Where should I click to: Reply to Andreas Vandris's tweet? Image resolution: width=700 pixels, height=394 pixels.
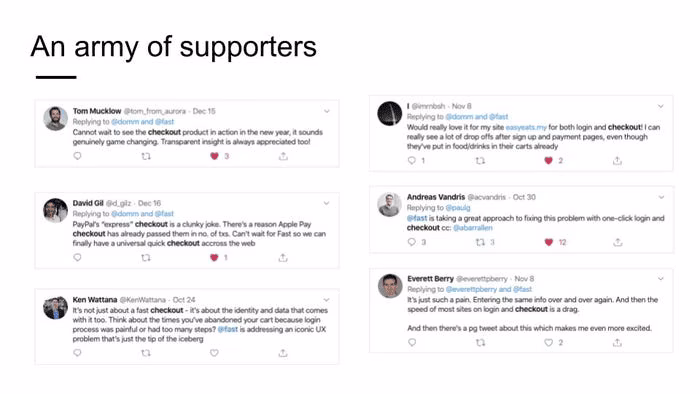click(x=412, y=242)
